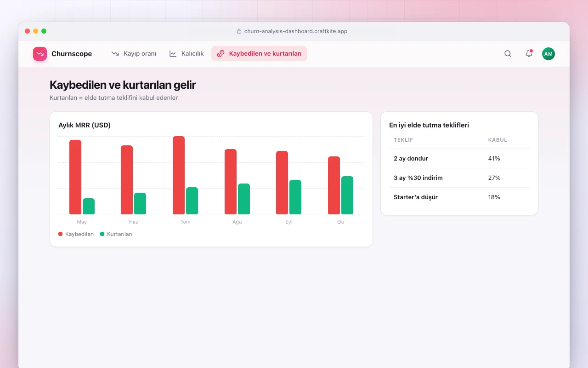
Task: Click the Kalıcılık line chart icon
Action: click(173, 54)
